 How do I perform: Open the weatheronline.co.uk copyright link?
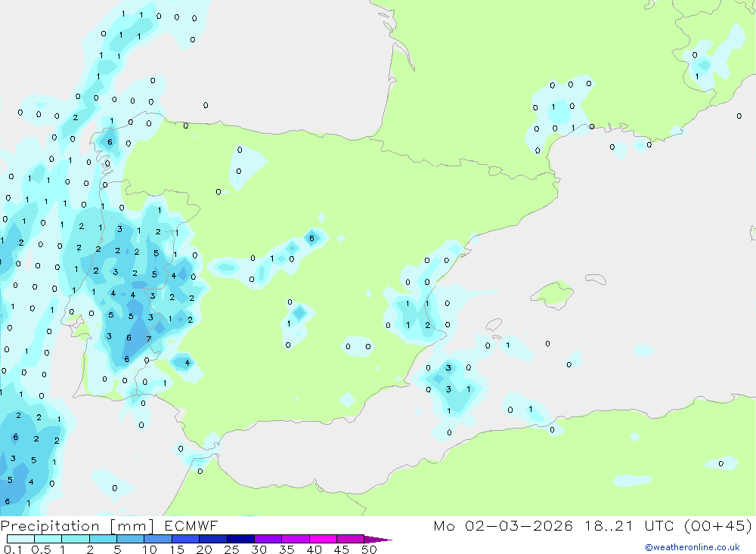[692, 547]
